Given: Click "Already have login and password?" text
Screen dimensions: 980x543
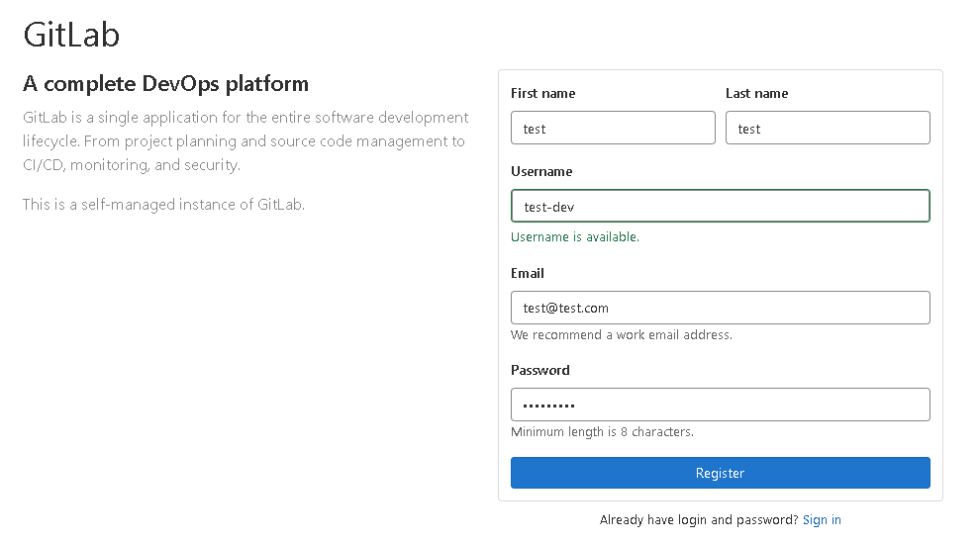Looking at the screenshot, I should click(x=698, y=520).
